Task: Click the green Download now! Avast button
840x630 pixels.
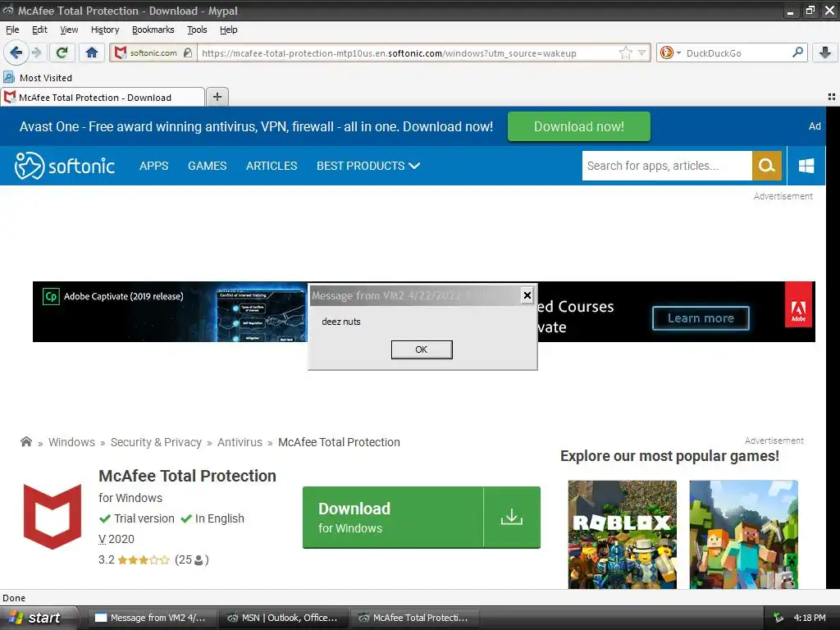Action: click(x=578, y=126)
